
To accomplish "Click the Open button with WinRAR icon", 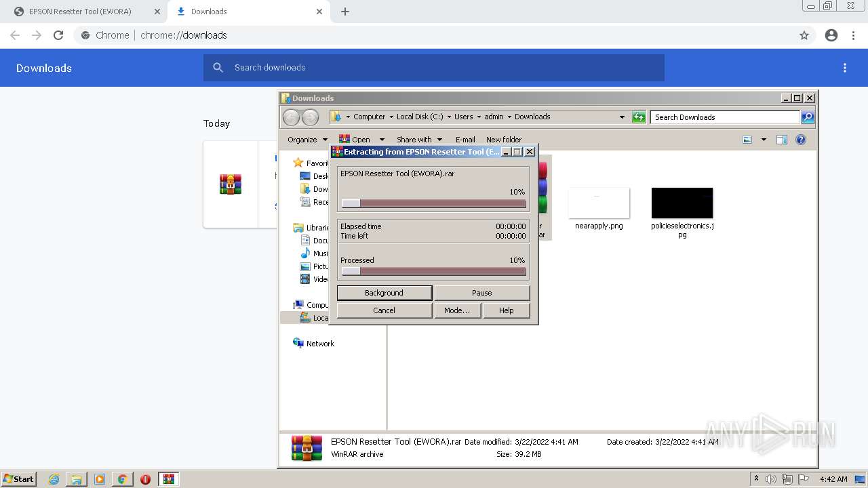I will [355, 140].
